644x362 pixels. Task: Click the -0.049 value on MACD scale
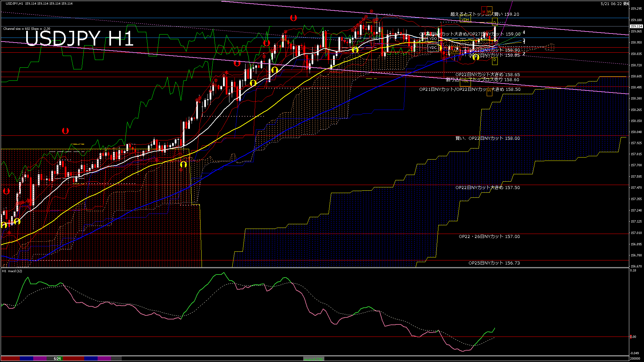tap(634, 353)
